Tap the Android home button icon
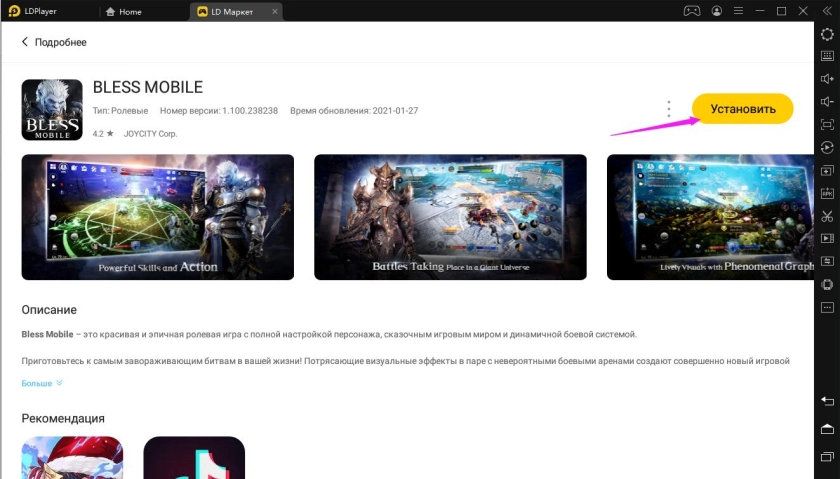This screenshot has width=840, height=479. [x=827, y=429]
